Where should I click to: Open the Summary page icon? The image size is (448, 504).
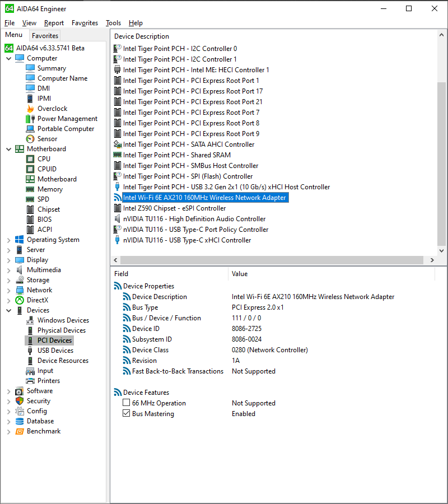click(30, 68)
